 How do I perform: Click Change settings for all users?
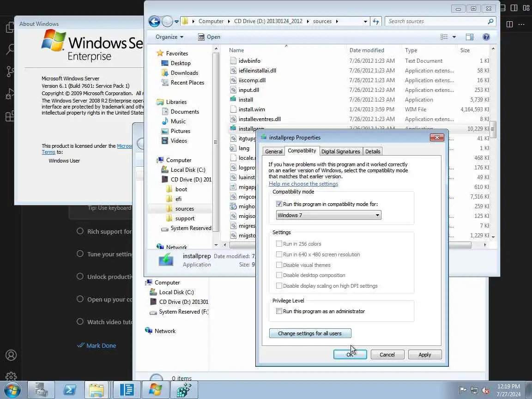tap(310, 333)
